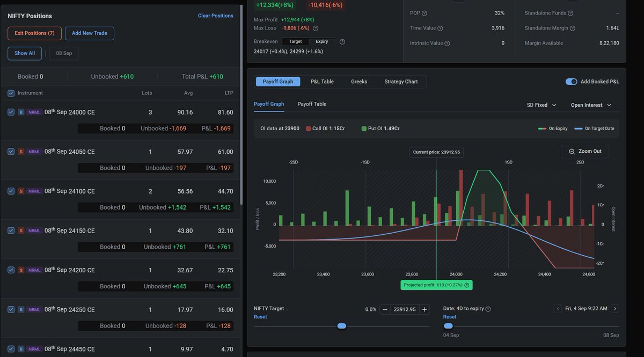Select Payoff Graph sub-tab

[x=269, y=104]
